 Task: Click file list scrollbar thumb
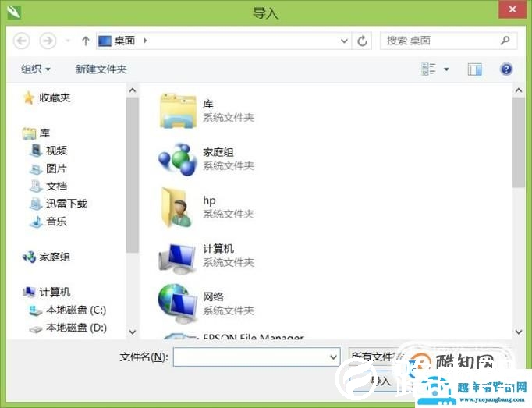pos(519,142)
